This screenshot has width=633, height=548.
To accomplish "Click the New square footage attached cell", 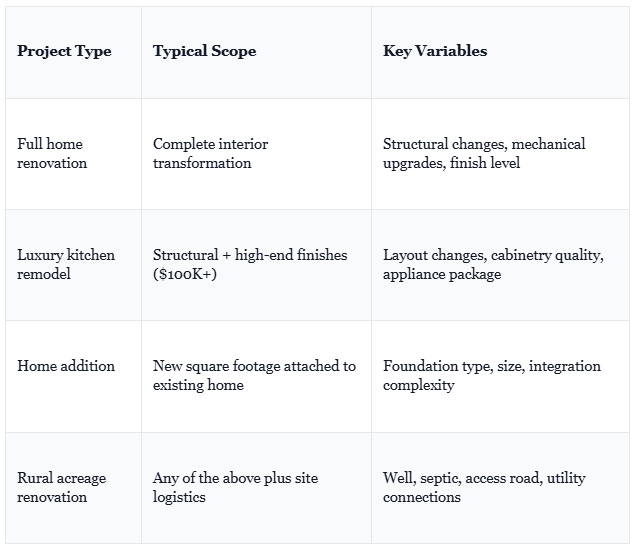I will click(x=256, y=376).
